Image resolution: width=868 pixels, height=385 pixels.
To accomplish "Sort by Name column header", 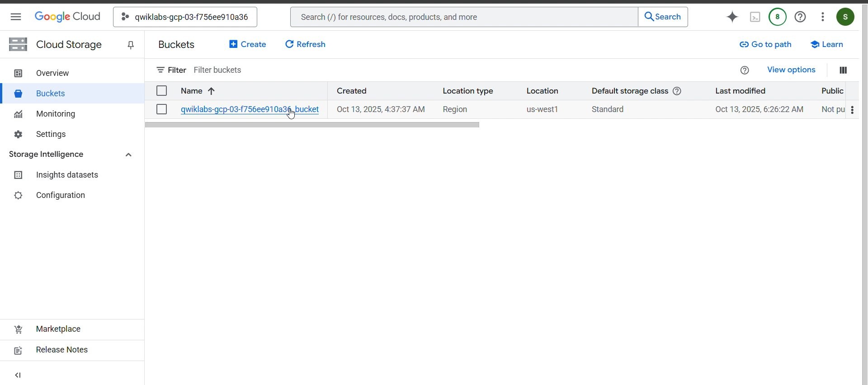I will pyautogui.click(x=192, y=91).
